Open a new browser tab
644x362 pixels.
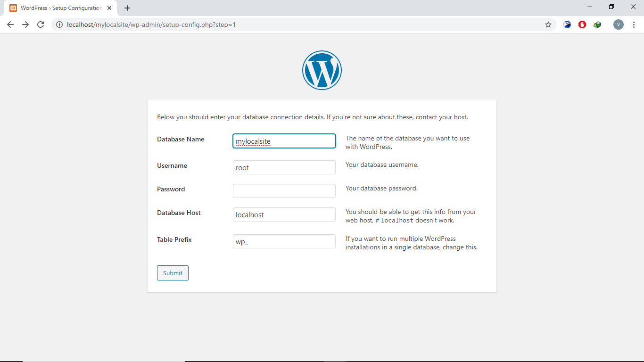coord(127,8)
